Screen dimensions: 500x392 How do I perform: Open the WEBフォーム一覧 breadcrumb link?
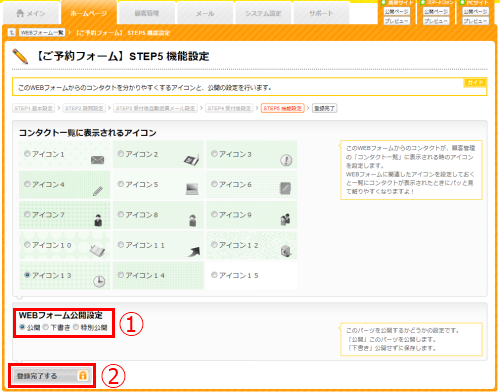tap(42, 32)
